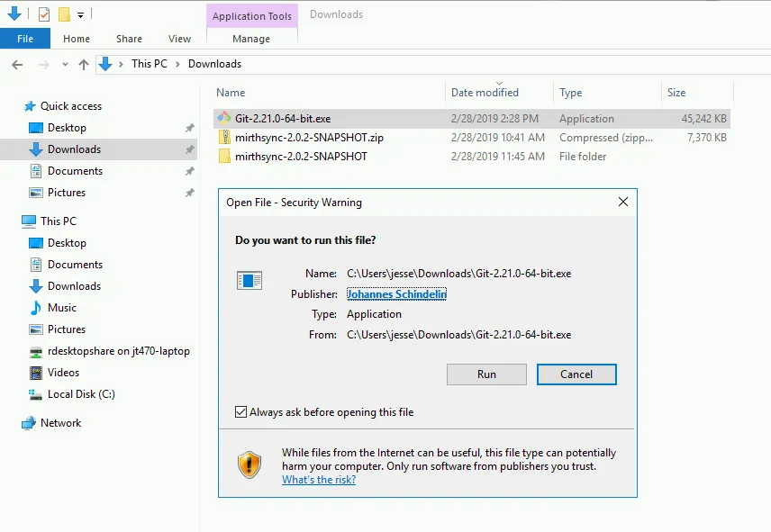Switch to the View ribbon tab
Image resolution: width=771 pixels, height=532 pixels.
coord(178,39)
